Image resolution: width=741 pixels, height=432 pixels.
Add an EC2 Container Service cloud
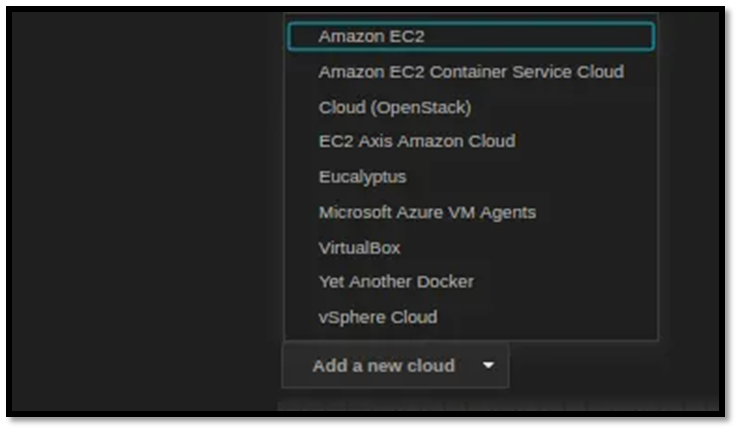470,72
